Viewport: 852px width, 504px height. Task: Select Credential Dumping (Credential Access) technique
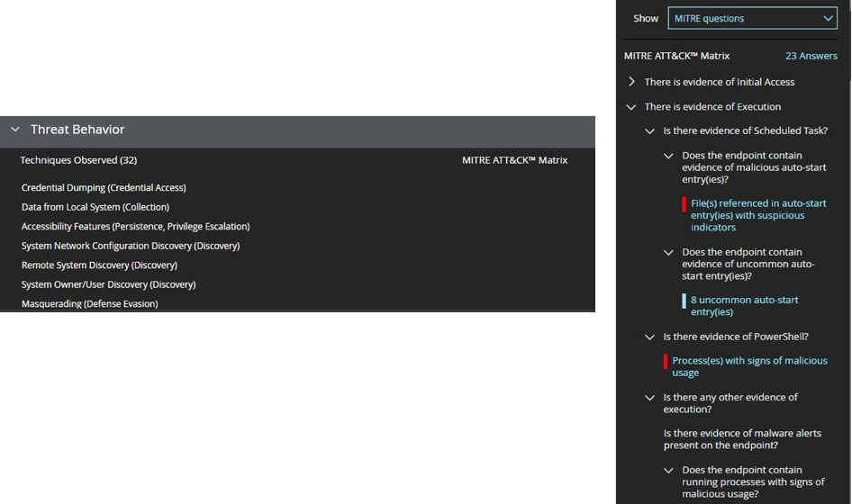click(104, 187)
